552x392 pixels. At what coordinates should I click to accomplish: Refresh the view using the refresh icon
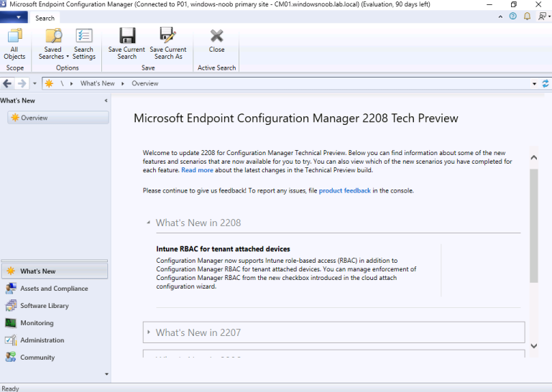pos(545,83)
